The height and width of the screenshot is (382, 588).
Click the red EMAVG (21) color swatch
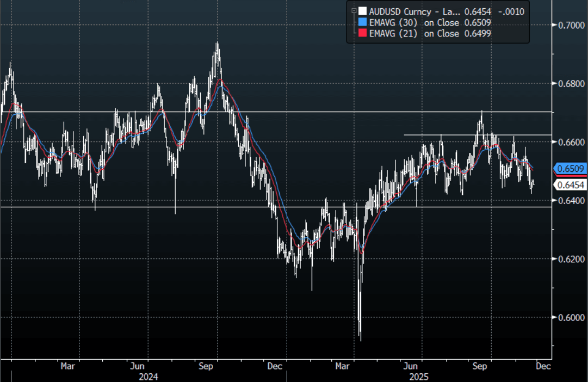[x=362, y=34]
